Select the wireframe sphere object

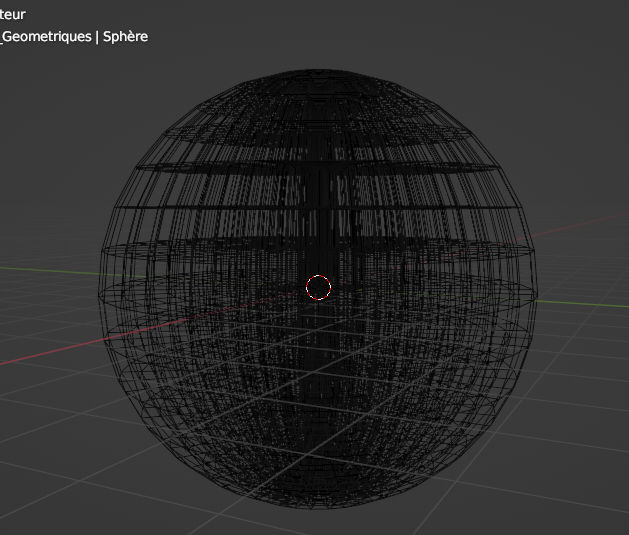pos(318,289)
